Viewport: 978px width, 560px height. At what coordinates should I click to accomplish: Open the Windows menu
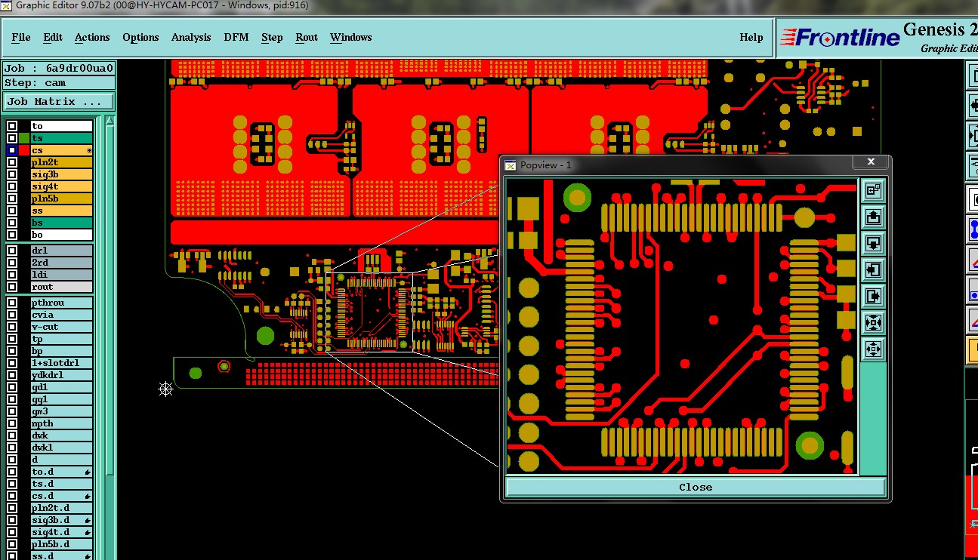click(350, 37)
